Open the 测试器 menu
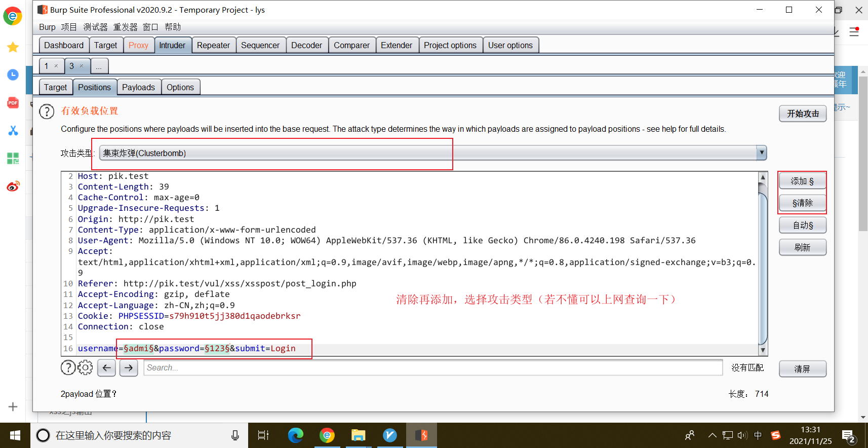This screenshot has width=868, height=448. click(x=95, y=27)
